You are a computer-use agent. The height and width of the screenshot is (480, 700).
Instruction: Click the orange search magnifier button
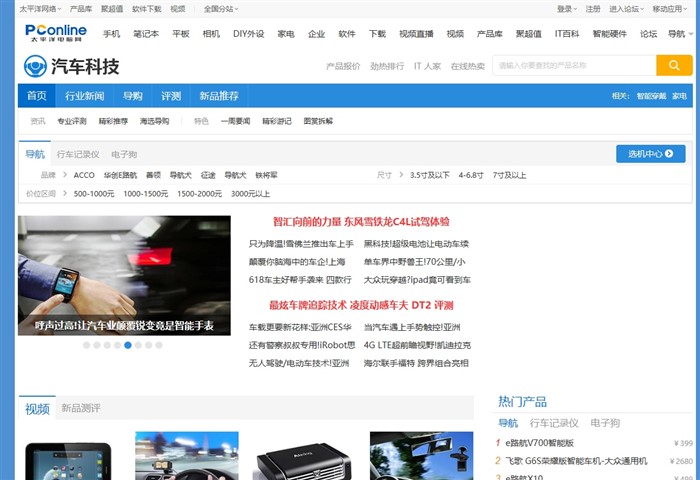pyautogui.click(x=674, y=66)
